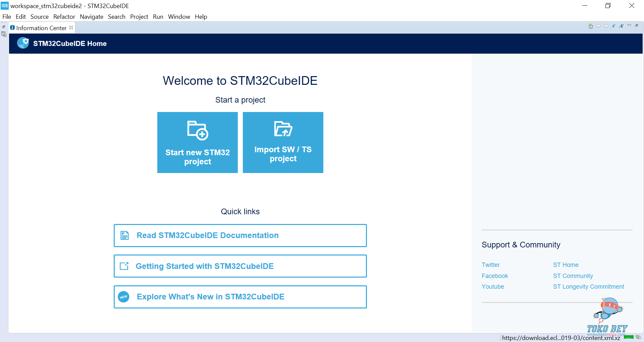Click the forward navigation arrow icon

(x=606, y=26)
